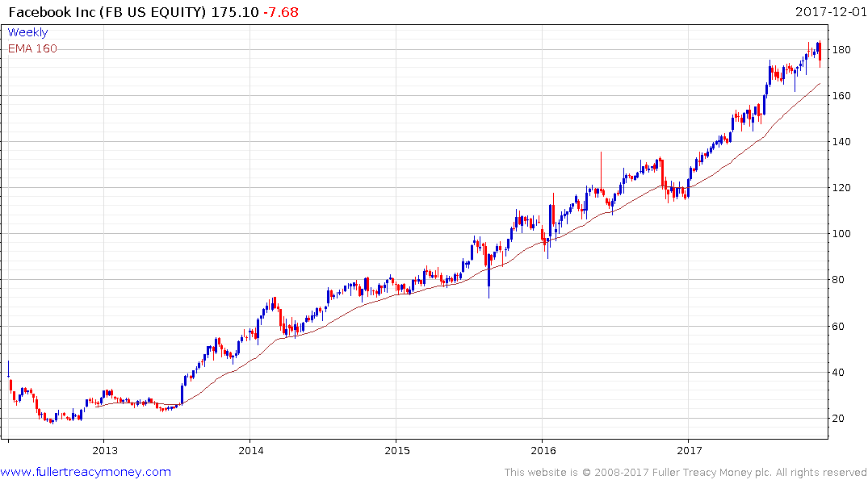Click the 2016 label on the time axis

[543, 450]
